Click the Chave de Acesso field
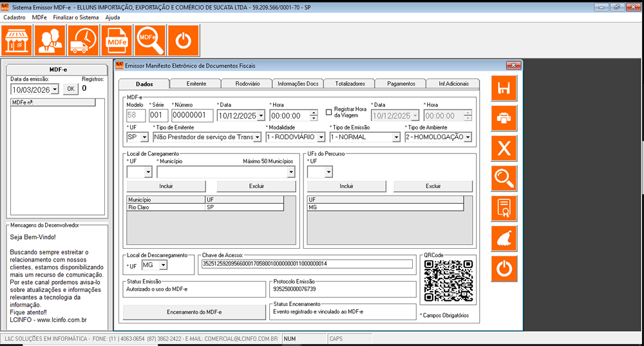Screen dimensions: 644x346 point(307,264)
